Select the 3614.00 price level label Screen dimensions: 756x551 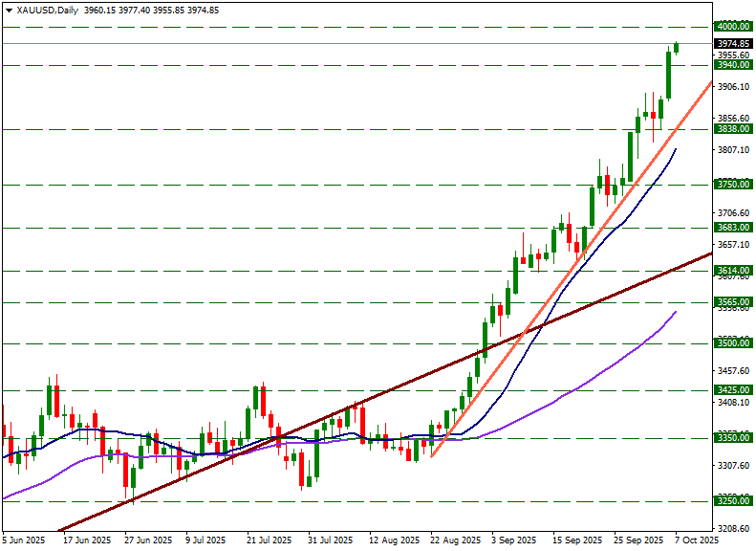(x=732, y=272)
